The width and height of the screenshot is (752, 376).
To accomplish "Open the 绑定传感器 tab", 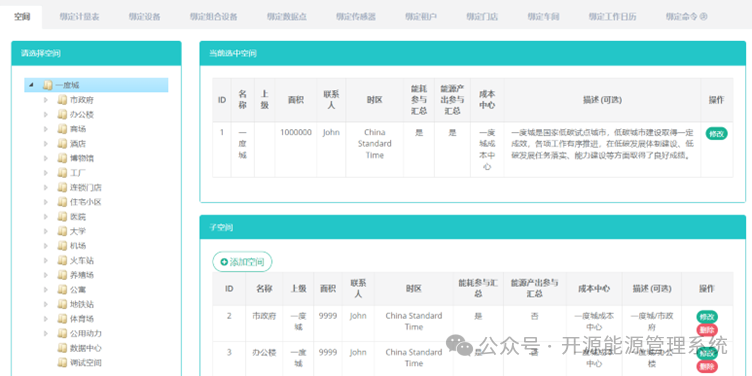I will coord(356,17).
